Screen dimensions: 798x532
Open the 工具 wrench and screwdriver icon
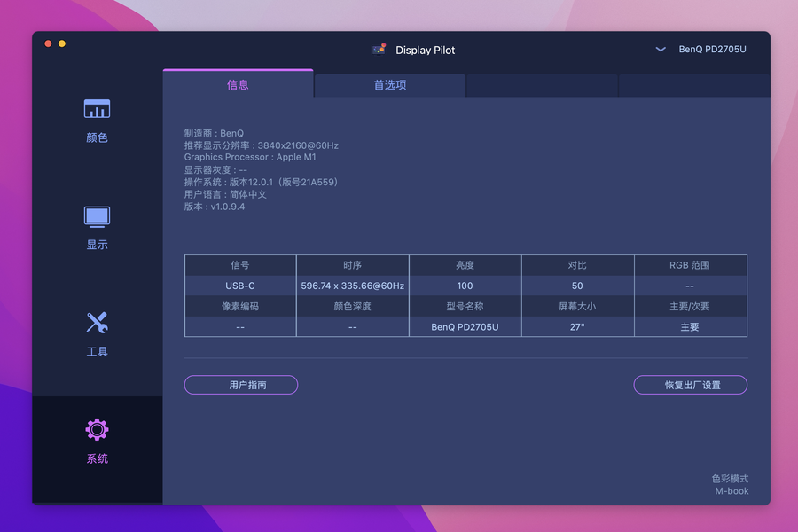click(97, 323)
